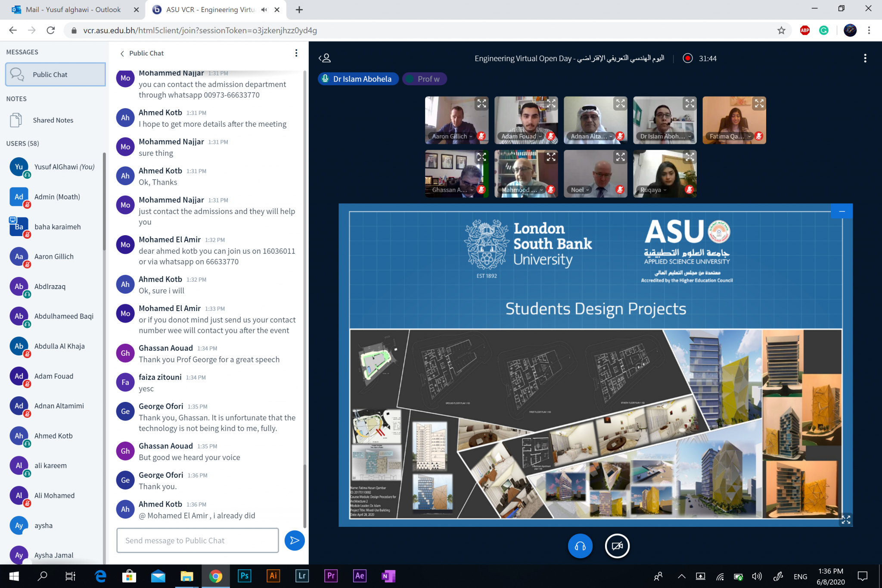Viewport: 882px width, 588px height.
Task: Fullscreen Mahmood webcam
Action: (551, 157)
